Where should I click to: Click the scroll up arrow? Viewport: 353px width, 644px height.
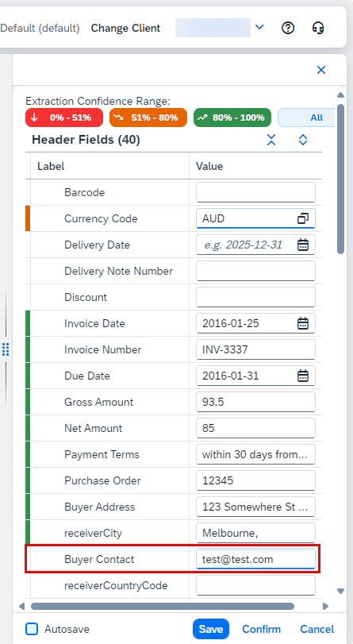point(340,95)
